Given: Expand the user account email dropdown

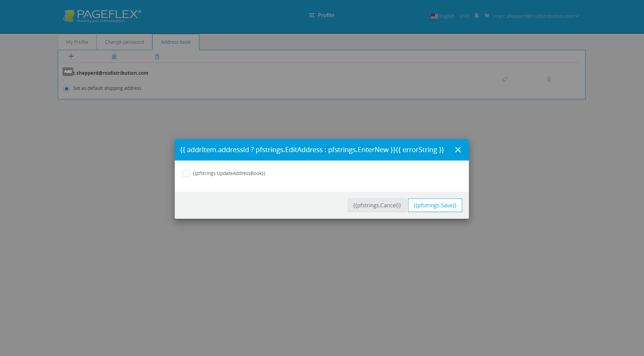Looking at the screenshot, I should (x=536, y=16).
